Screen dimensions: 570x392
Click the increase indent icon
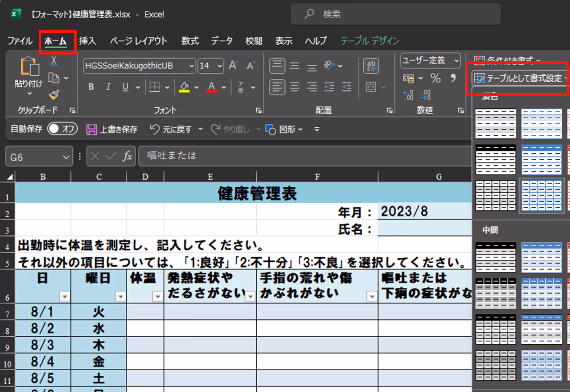347,87
